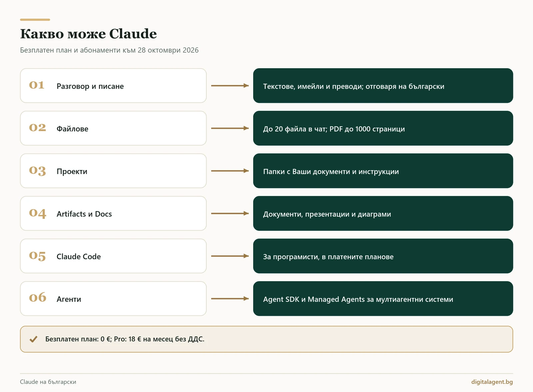
Task: Select the number 05 next to Claude Code
Action: click(x=37, y=256)
